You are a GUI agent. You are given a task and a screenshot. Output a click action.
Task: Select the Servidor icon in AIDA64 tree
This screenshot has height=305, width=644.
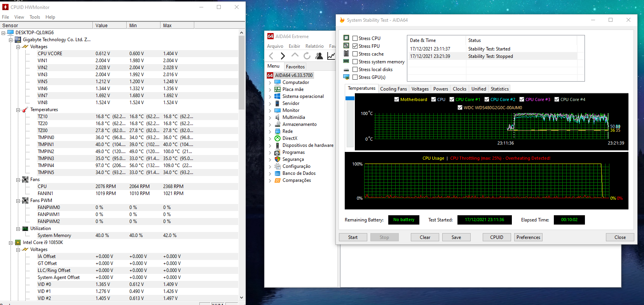coord(277,103)
